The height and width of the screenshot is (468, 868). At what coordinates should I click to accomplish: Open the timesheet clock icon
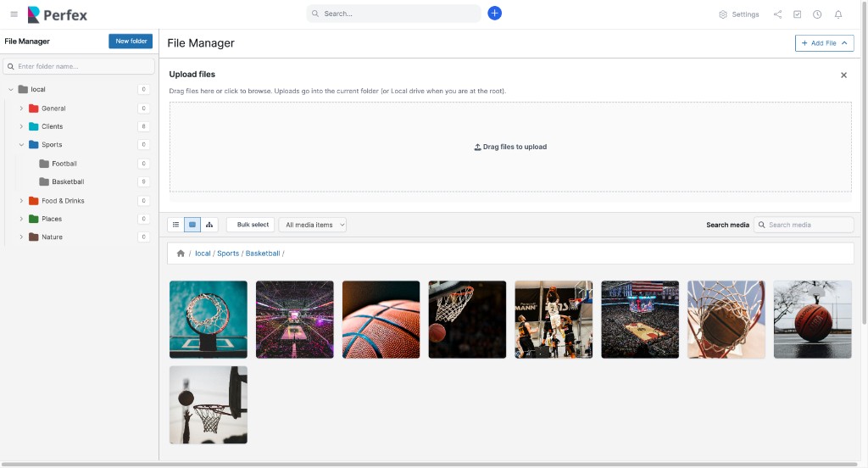[817, 14]
